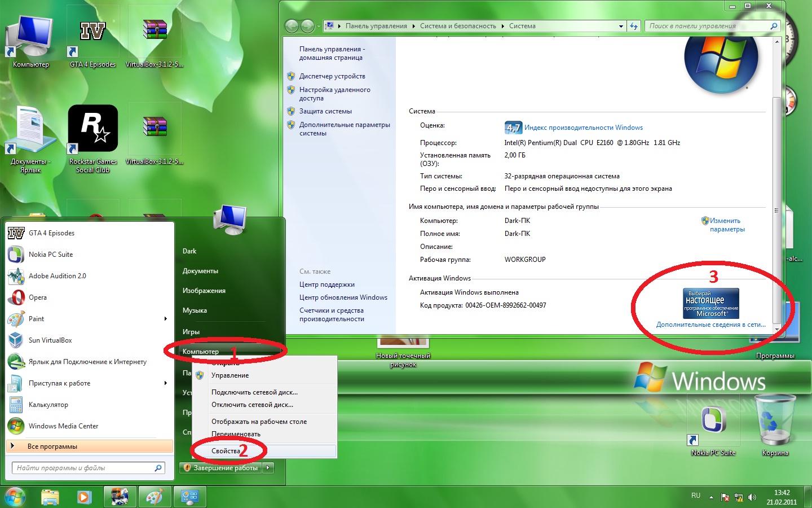The image size is (812, 508).
Task: Open Центр обновления Windows link
Action: 343,297
